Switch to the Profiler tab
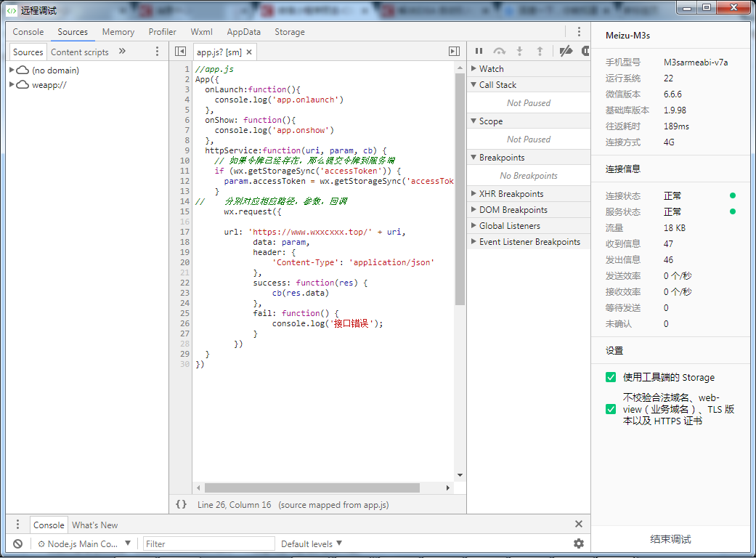 (163, 32)
